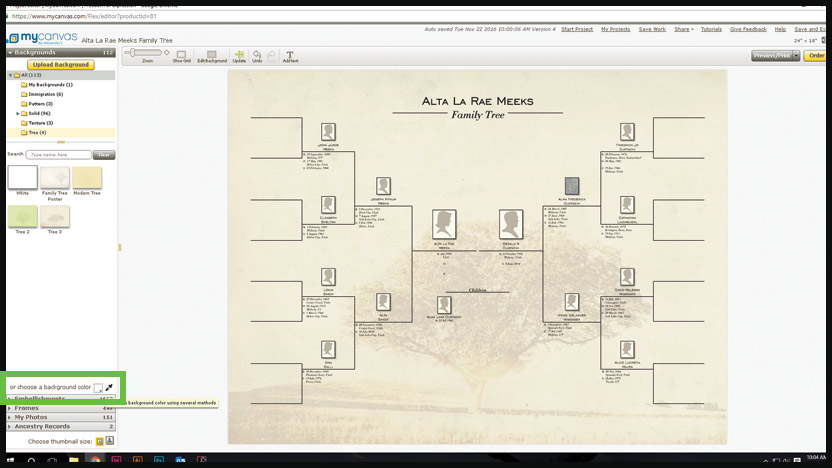Click the MyCanvas logo
The height and width of the screenshot is (468, 832).
tap(43, 38)
